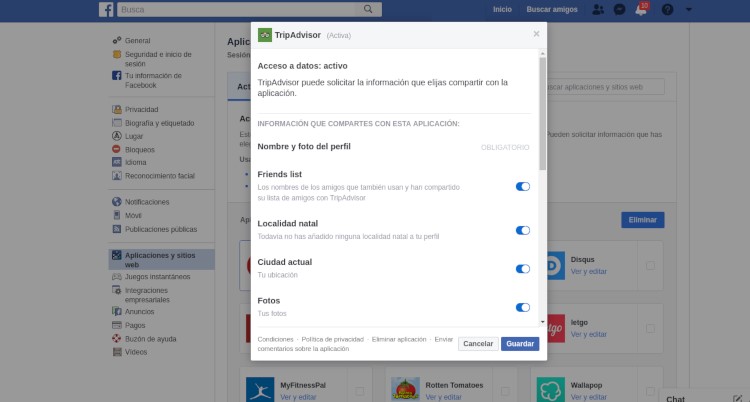Click Enviar comentarios sobre la aplicación link
This screenshot has width=750, height=402.
coord(355,344)
